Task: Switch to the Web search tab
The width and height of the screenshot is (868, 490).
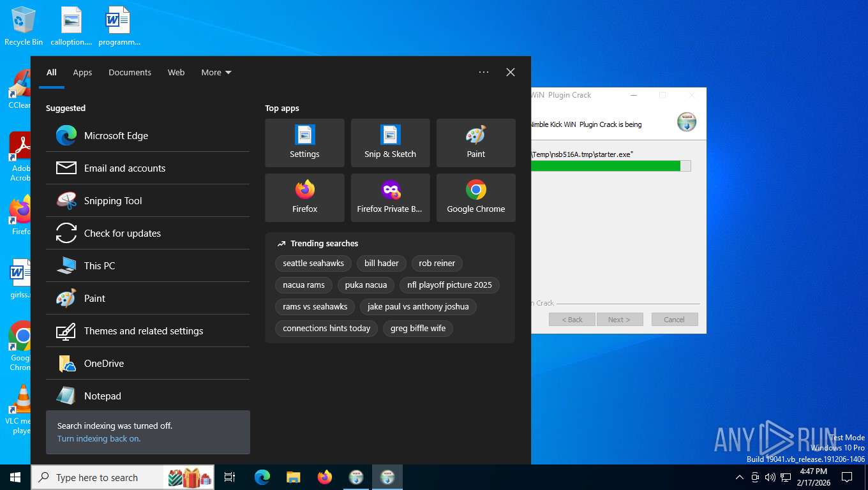Action: [x=176, y=72]
